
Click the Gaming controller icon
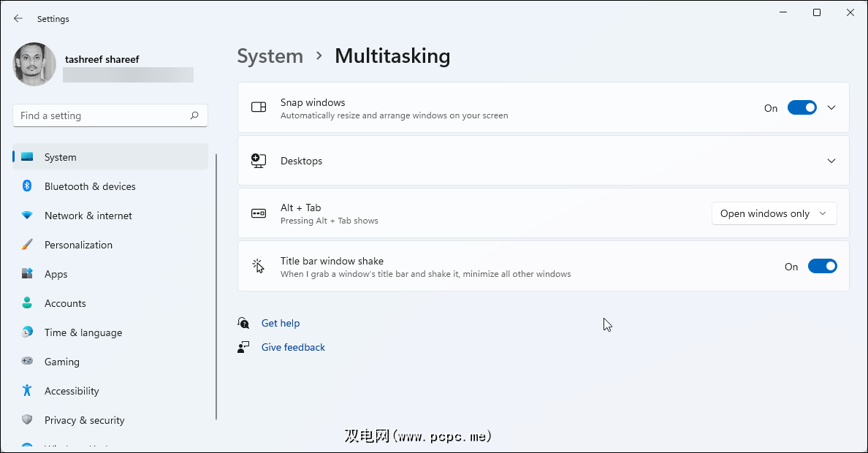(27, 362)
